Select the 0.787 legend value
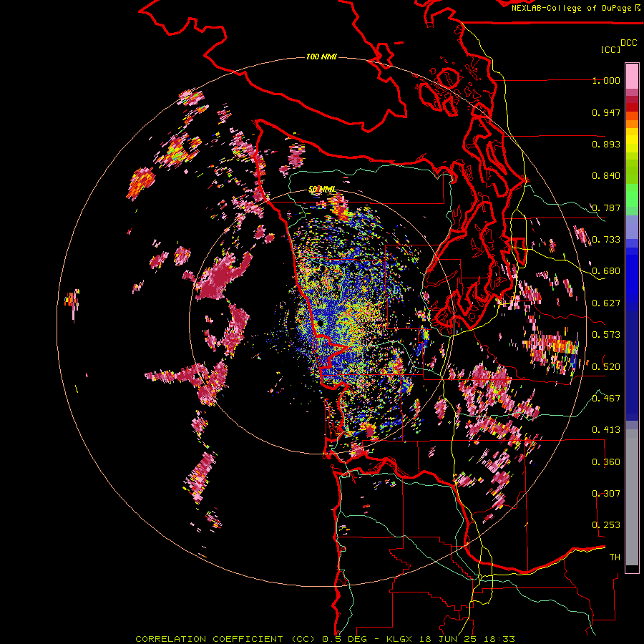644x644 pixels. pos(606,208)
